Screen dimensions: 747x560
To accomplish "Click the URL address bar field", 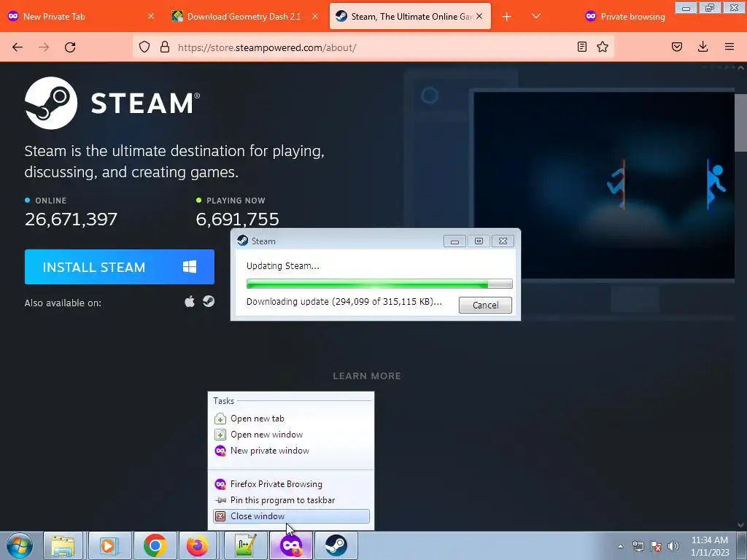I will 373,47.
